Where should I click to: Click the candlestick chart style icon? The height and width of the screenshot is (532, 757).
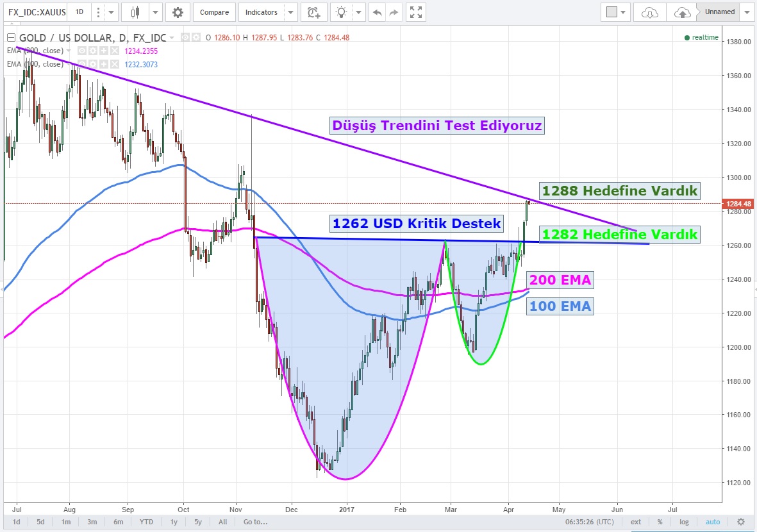[135, 12]
